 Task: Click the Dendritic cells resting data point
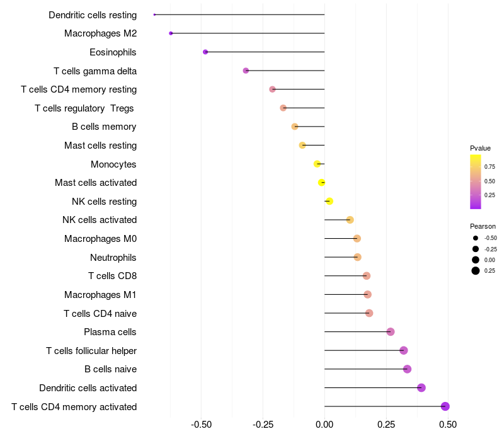coord(154,14)
